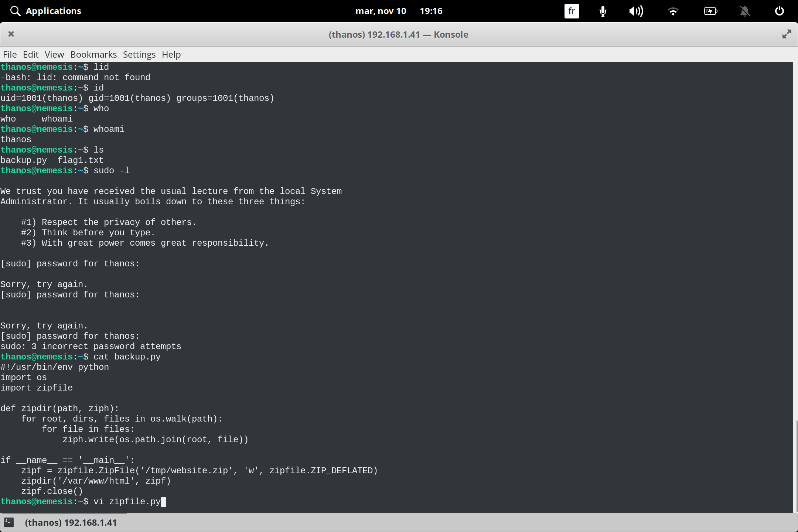Viewport: 798px width, 532px height.
Task: Click the fullscreen expand button
Action: tap(787, 34)
